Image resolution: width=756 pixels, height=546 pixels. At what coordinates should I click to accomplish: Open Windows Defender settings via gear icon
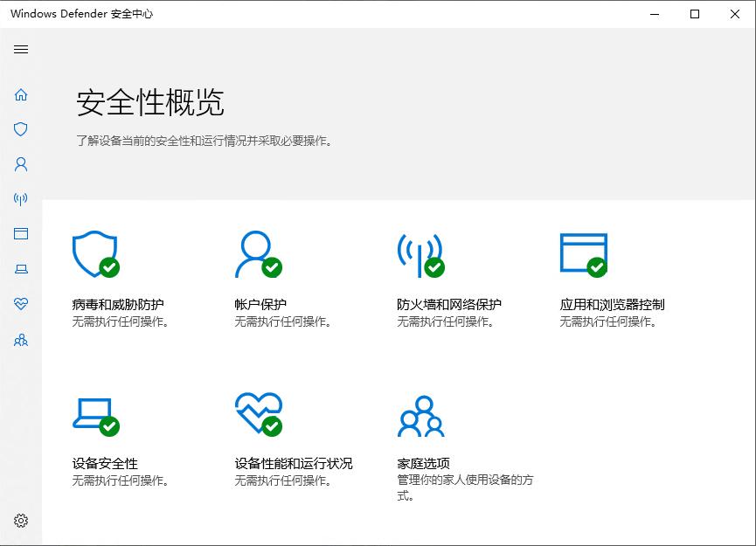pyautogui.click(x=20, y=519)
